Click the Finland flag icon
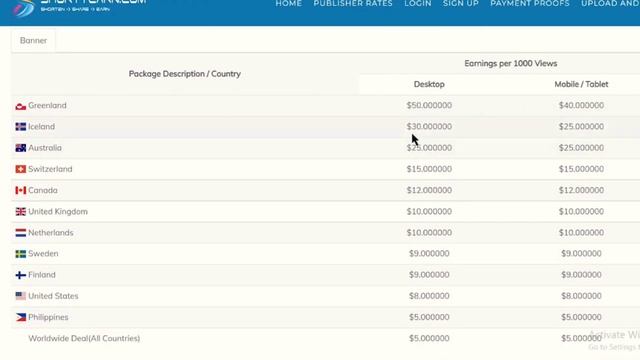 21,276
